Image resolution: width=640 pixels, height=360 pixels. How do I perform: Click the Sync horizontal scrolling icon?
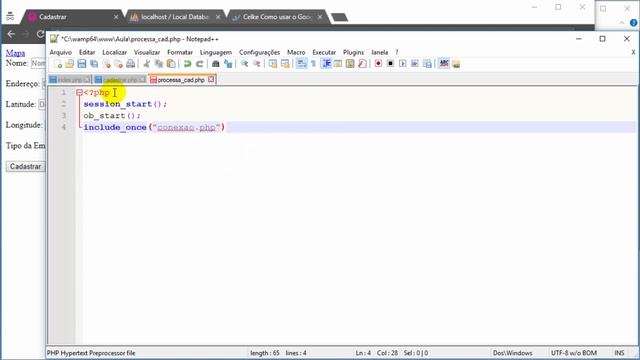[285, 64]
